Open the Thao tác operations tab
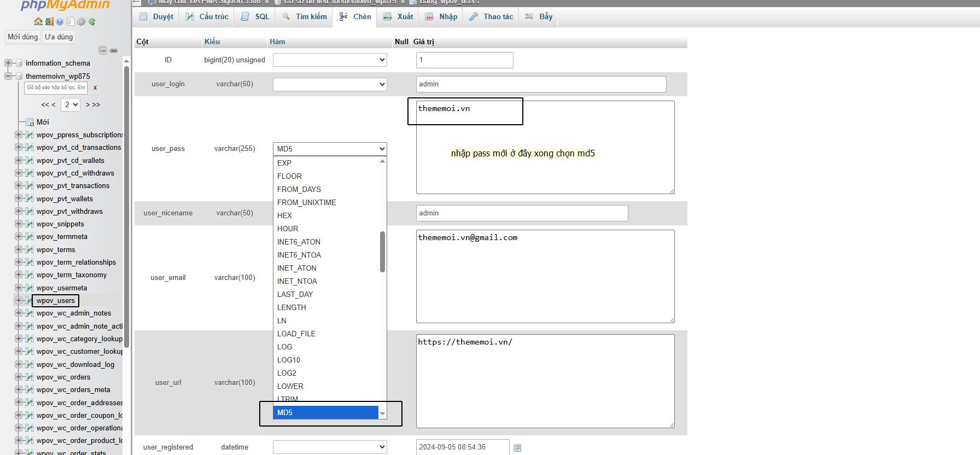Image resolution: width=980 pixels, height=455 pixels. coord(491,16)
